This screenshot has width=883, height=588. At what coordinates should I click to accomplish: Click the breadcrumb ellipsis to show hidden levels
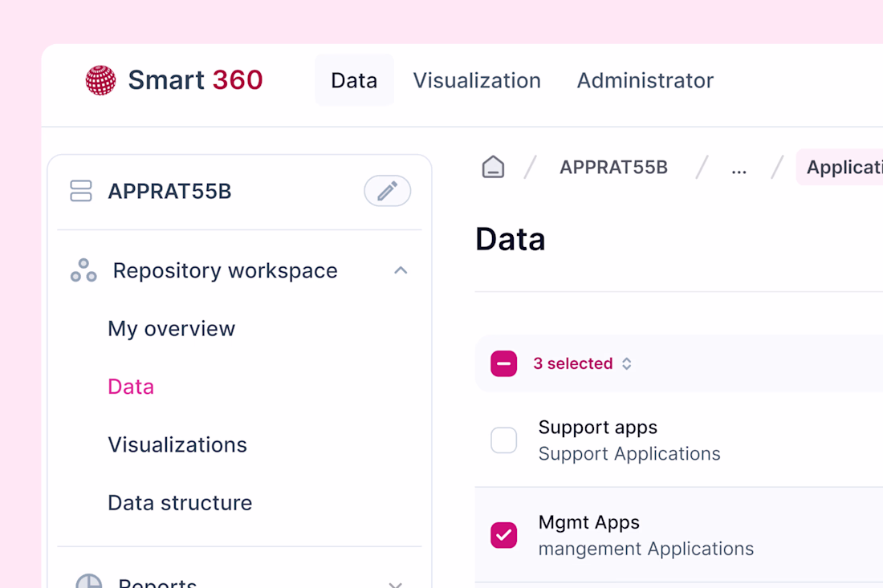pos(739,168)
